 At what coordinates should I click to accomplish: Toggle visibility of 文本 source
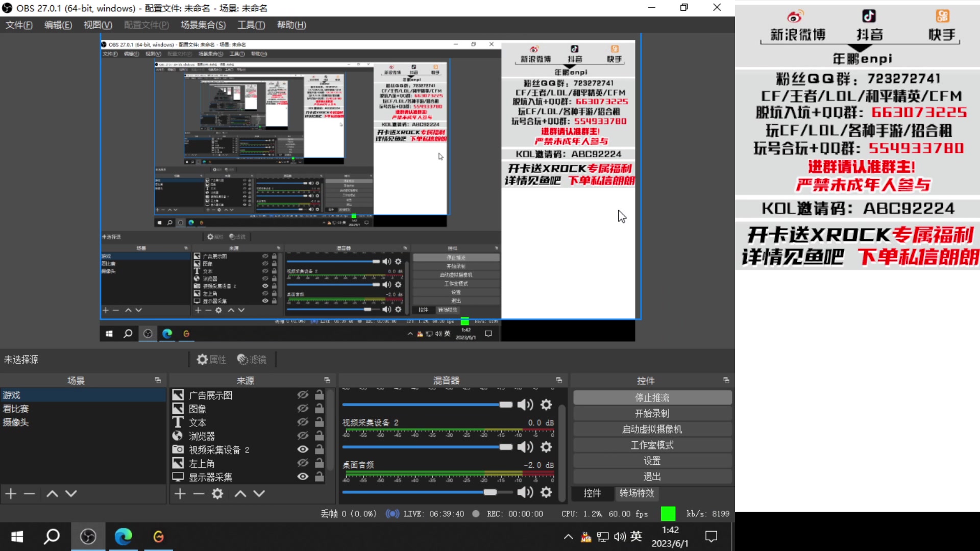point(303,422)
